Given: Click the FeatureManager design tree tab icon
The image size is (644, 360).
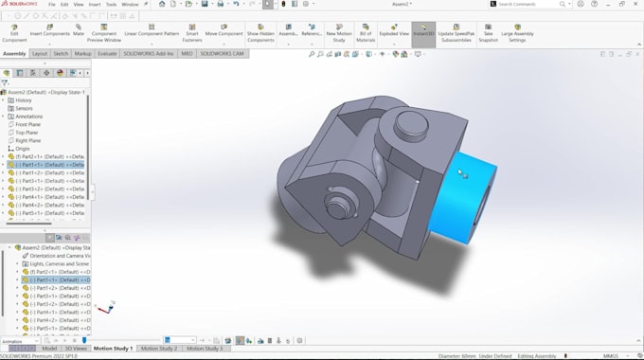Looking at the screenshot, I should [x=7, y=73].
